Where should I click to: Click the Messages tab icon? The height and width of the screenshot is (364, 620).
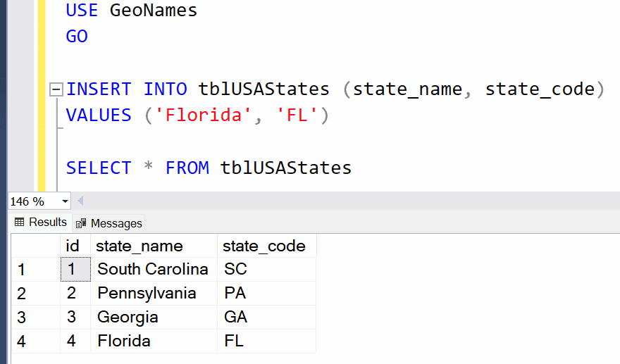coord(81,223)
